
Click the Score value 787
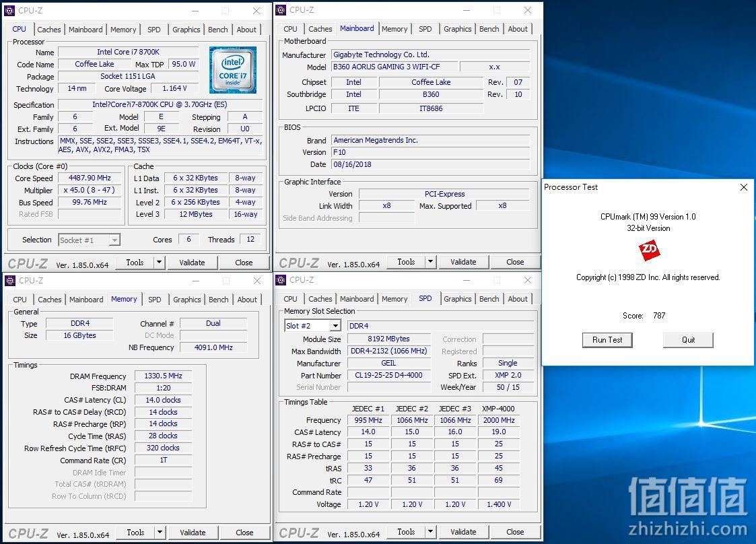coord(659,315)
